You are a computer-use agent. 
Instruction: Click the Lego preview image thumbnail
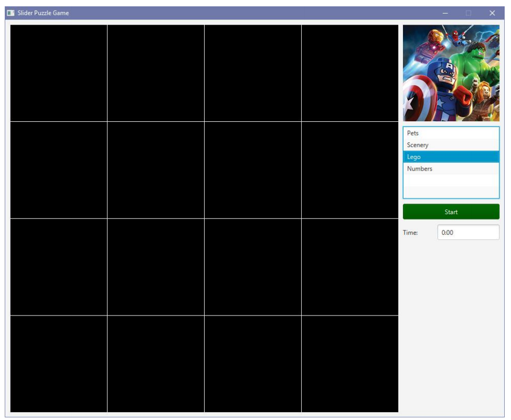tap(452, 73)
